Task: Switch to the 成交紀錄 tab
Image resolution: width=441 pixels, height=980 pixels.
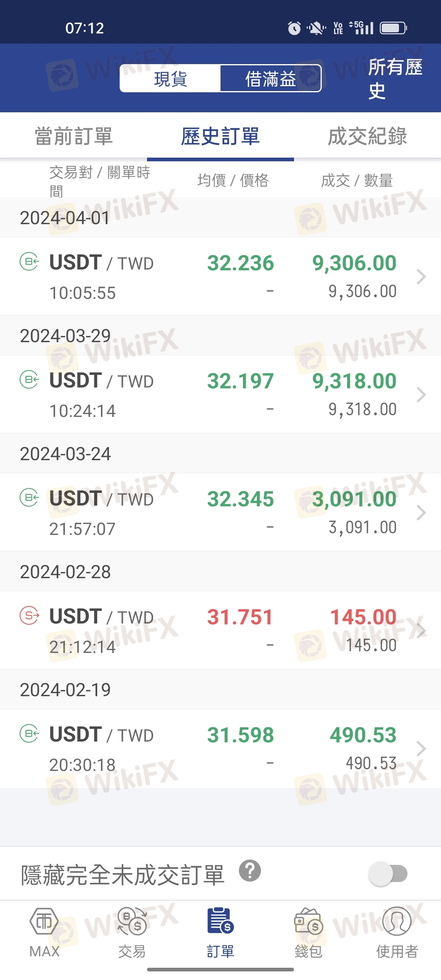Action: click(367, 136)
